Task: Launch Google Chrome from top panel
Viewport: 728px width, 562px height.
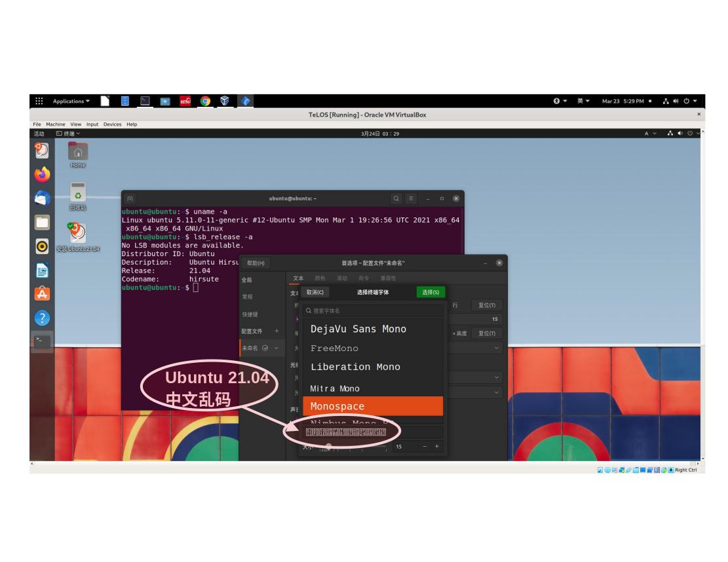Action: 205,101
